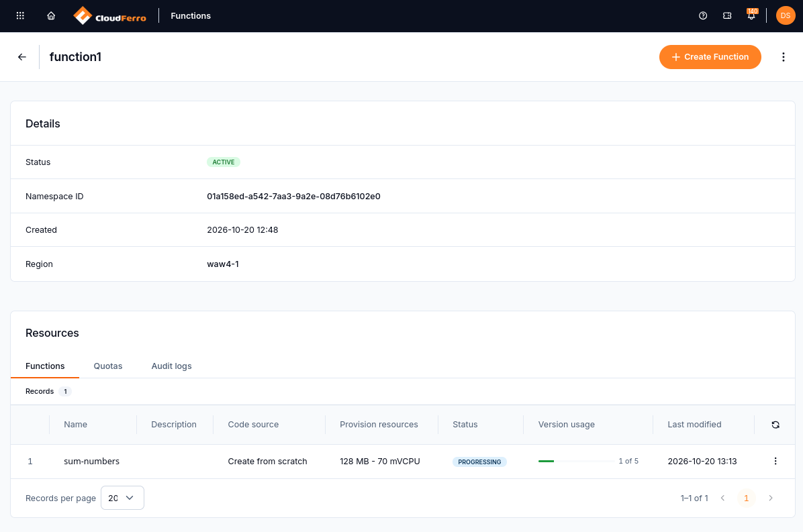Open the wallet billing icon
This screenshot has height=532, width=803.
click(x=727, y=16)
